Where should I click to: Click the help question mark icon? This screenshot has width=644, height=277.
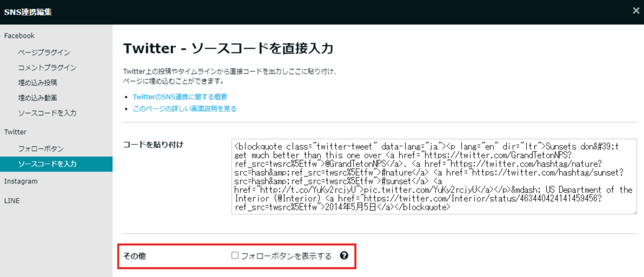[344, 255]
